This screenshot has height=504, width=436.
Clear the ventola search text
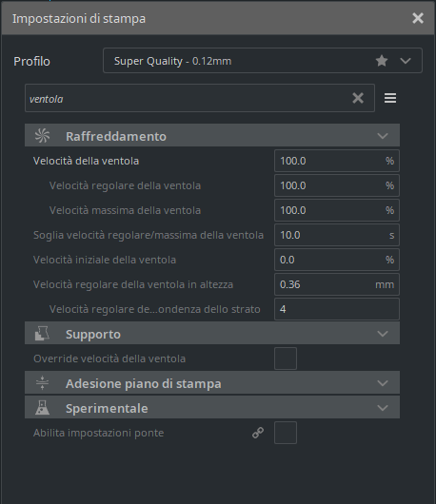(x=358, y=98)
